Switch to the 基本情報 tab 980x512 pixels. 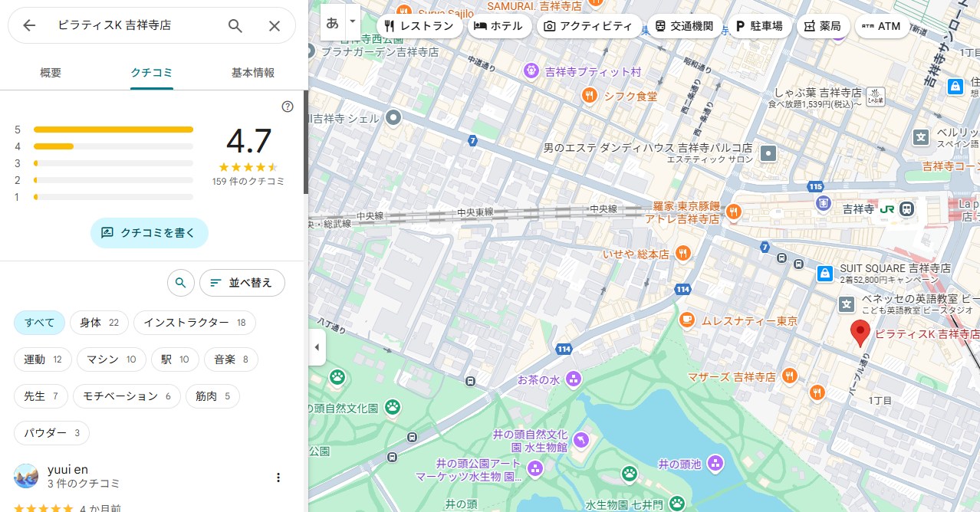point(253,73)
